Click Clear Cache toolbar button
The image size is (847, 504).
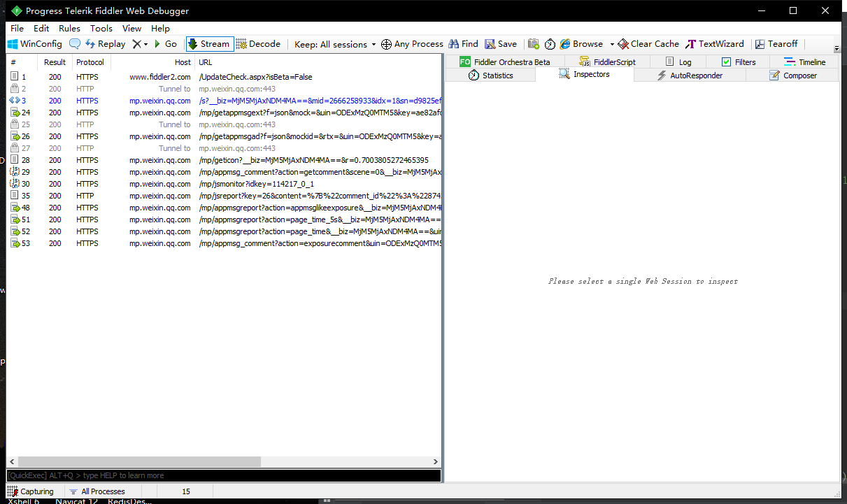pos(648,44)
